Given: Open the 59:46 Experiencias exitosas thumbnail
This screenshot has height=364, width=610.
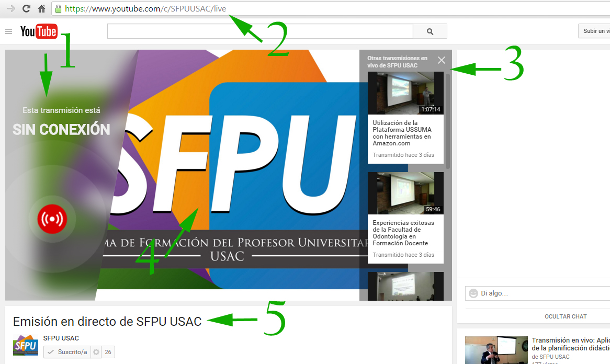Looking at the screenshot, I should pyautogui.click(x=405, y=193).
